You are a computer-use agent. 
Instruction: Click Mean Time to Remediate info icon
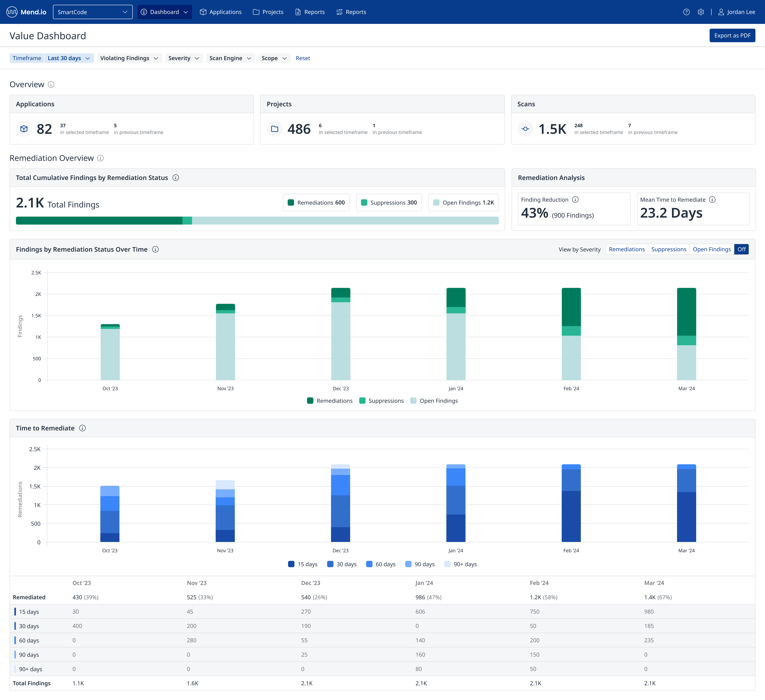pos(712,199)
